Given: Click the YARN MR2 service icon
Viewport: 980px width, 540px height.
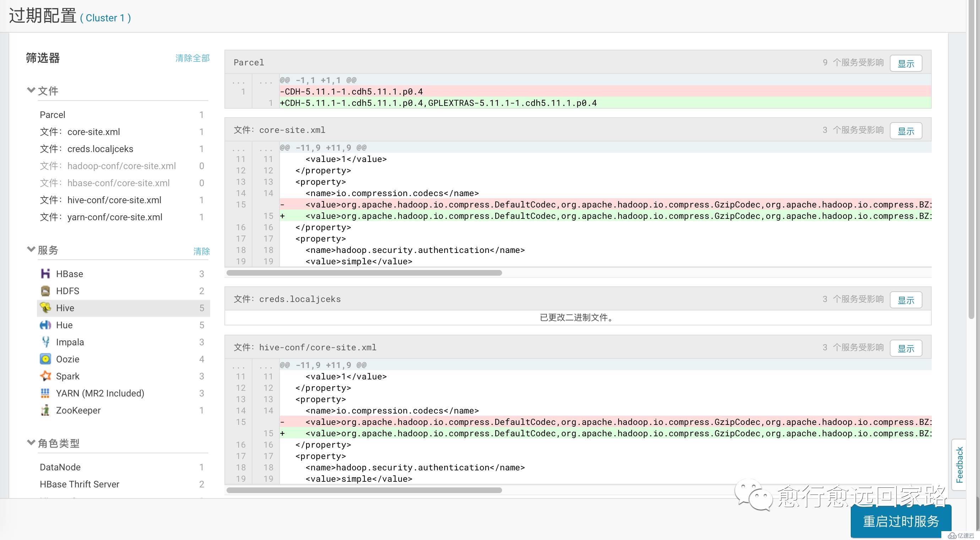Looking at the screenshot, I should click(45, 393).
